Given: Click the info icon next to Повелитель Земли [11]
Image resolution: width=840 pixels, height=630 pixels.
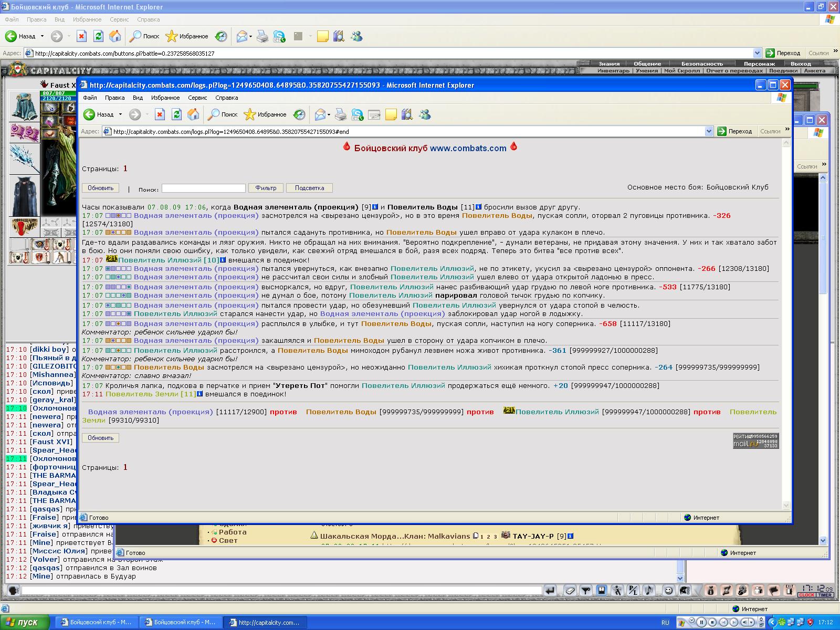Looking at the screenshot, I should tap(200, 394).
